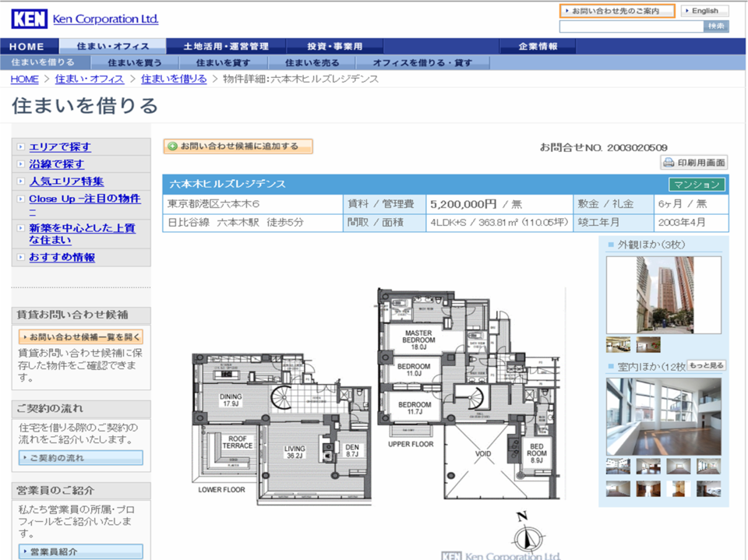Select the third interior thumbnail in the lower row
This screenshot has width=748, height=560.
[679, 488]
